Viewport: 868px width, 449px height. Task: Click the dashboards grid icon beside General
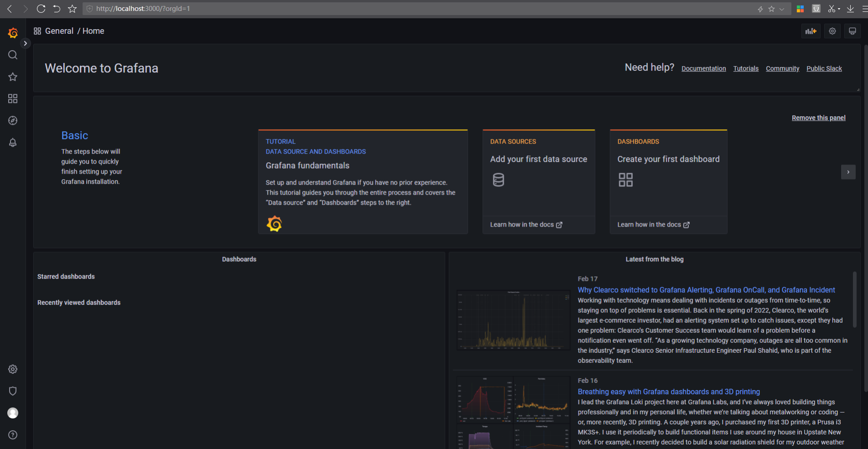coord(37,31)
